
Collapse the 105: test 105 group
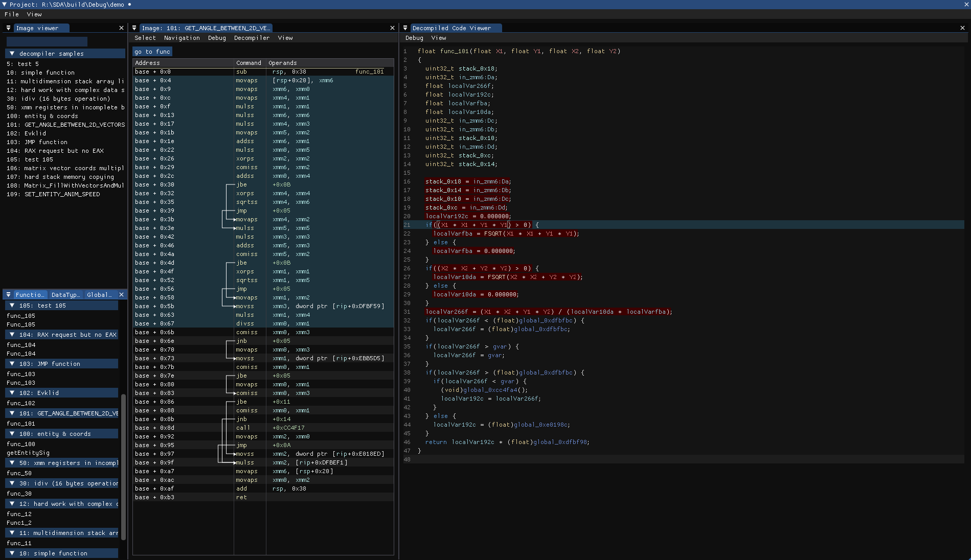[x=12, y=306]
